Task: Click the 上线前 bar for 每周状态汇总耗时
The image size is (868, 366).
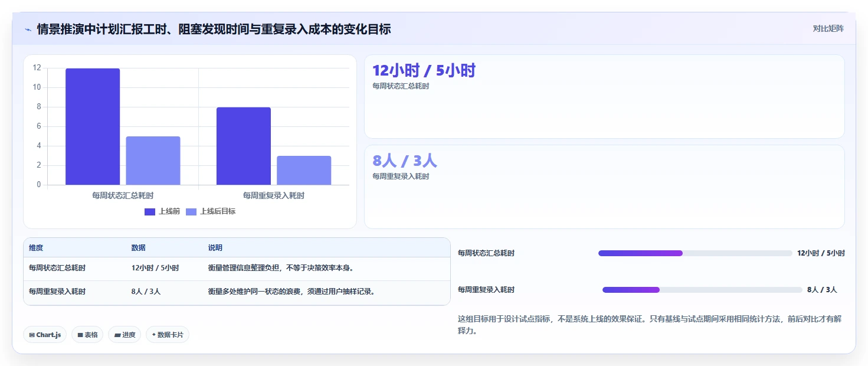Action: [93, 126]
